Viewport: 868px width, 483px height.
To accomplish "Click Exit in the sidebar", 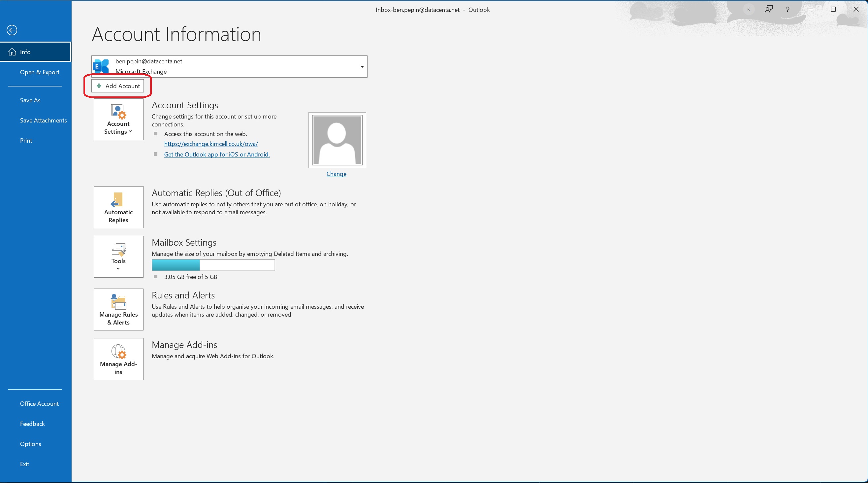I will point(24,465).
